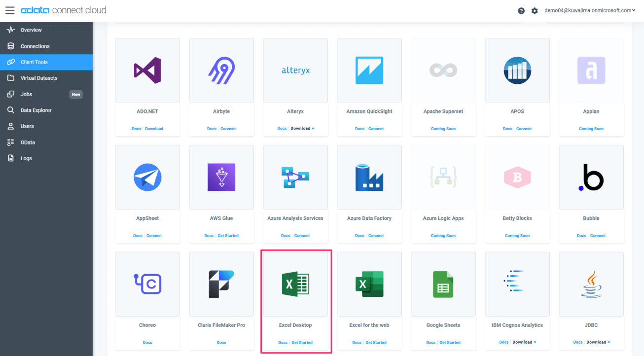The height and width of the screenshot is (356, 644).
Task: Open Logs in the sidebar
Action: [x=46, y=158]
